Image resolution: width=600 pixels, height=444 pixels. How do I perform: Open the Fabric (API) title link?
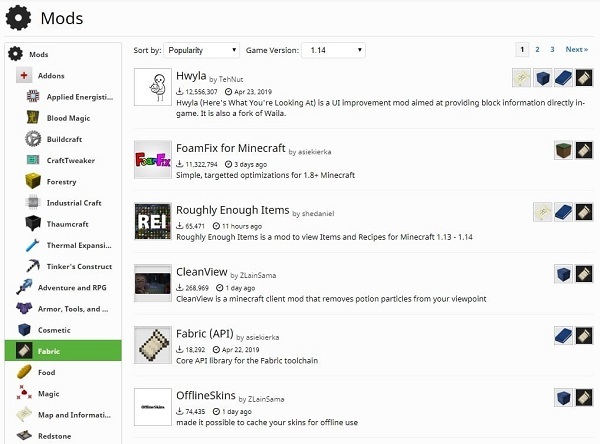[x=205, y=334]
